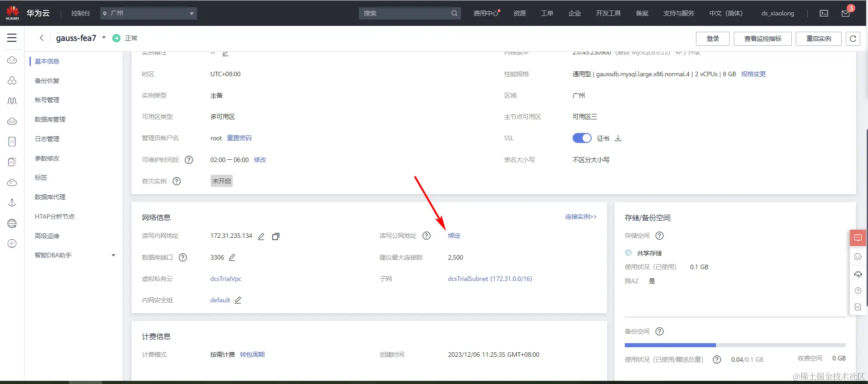This screenshot has width=868, height=384.
Task: Edit the default security group
Action: click(238, 300)
